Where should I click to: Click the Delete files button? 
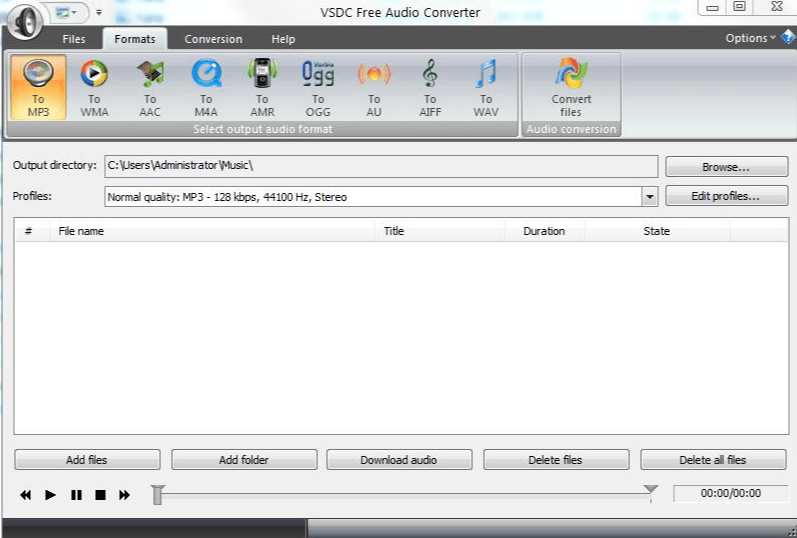(556, 460)
